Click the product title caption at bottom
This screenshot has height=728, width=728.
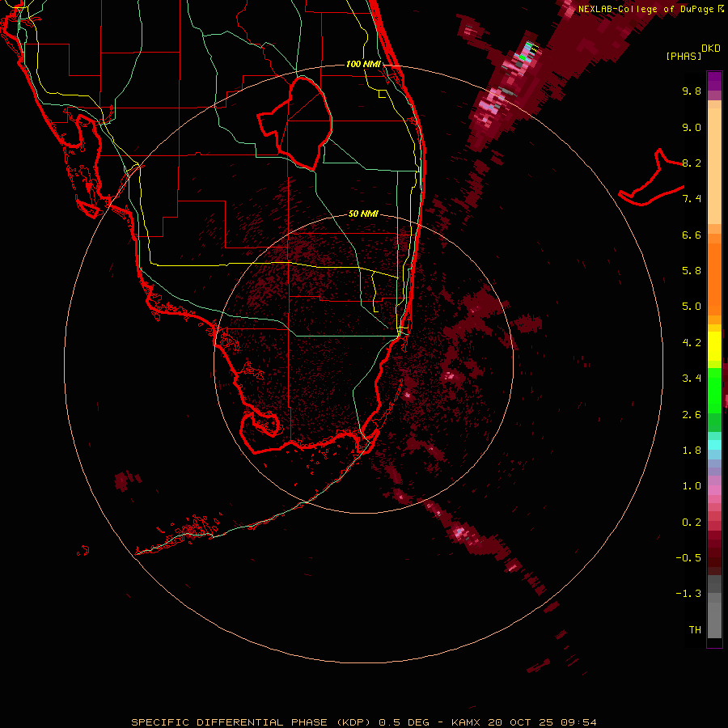363,722
